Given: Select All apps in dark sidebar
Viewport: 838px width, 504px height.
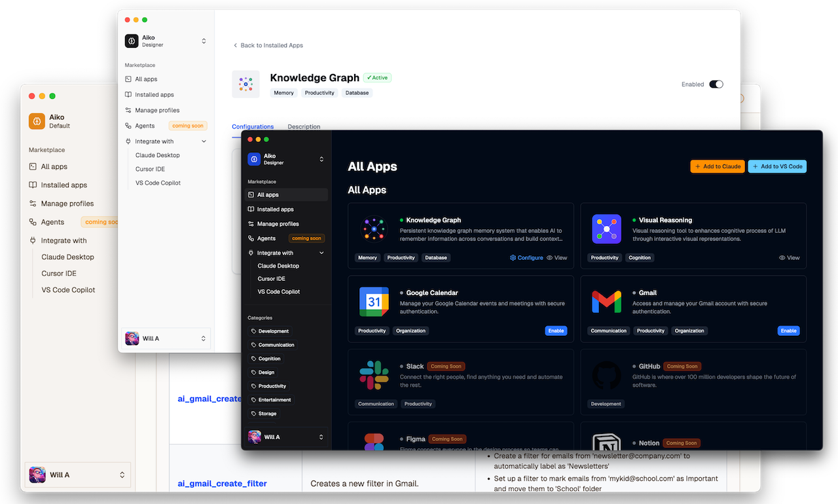Looking at the screenshot, I should 287,194.
